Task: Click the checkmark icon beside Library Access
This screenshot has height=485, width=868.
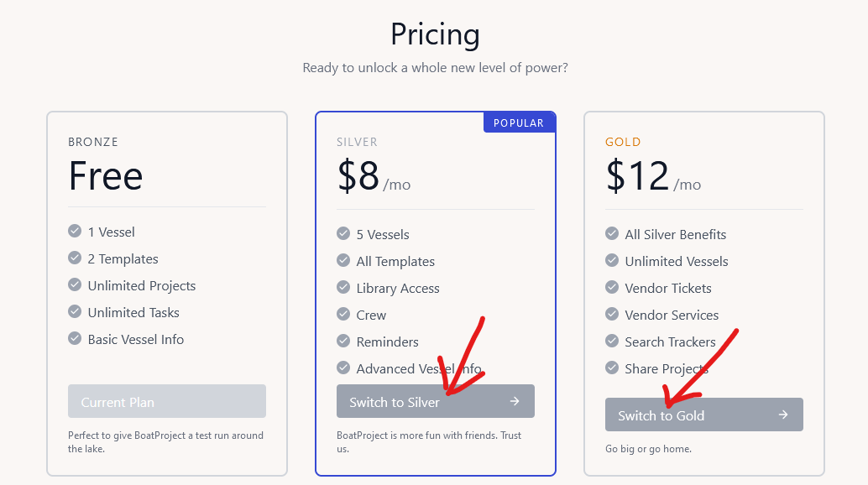Action: tap(343, 287)
